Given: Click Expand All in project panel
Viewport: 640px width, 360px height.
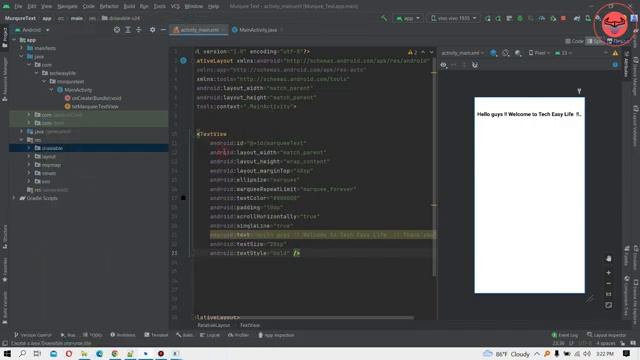Looking at the screenshot, I should (128, 30).
